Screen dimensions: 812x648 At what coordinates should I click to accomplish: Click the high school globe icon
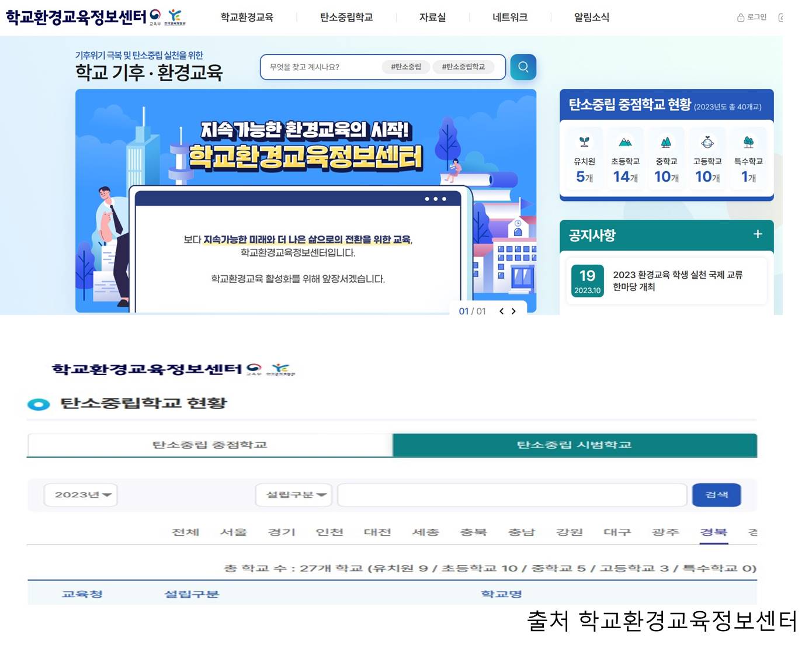click(707, 142)
